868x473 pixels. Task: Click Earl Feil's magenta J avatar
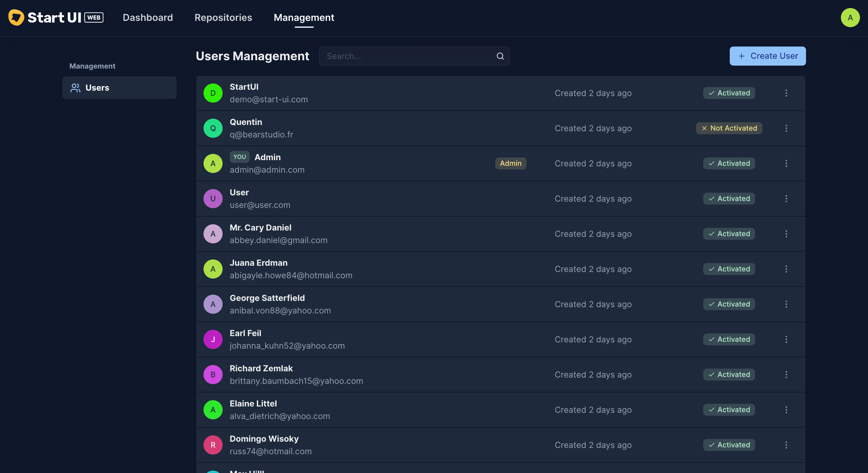tap(213, 339)
